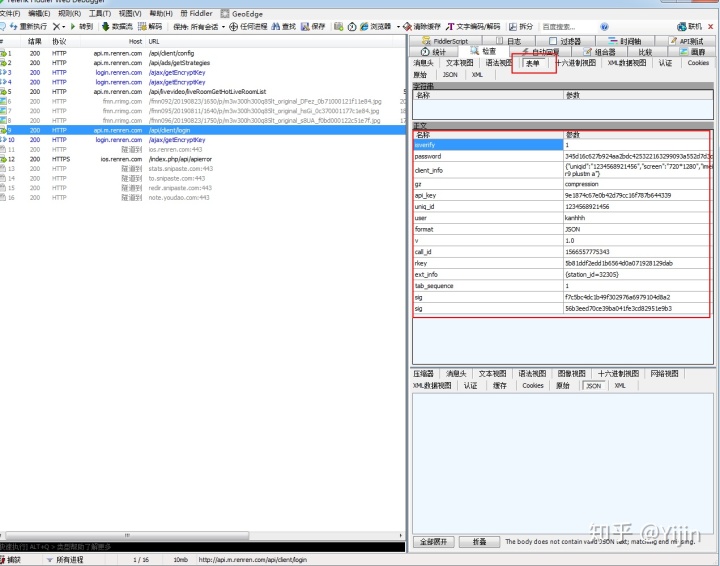Image resolution: width=720 pixels, height=566 pixels.
Task: Click the 联机 (Online) status icon
Action: click(682, 27)
